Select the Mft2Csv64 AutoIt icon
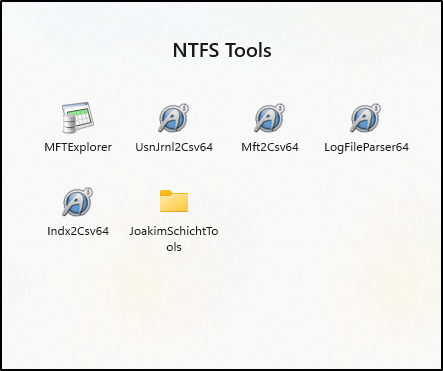Image resolution: width=443 pixels, height=371 pixels. click(270, 118)
